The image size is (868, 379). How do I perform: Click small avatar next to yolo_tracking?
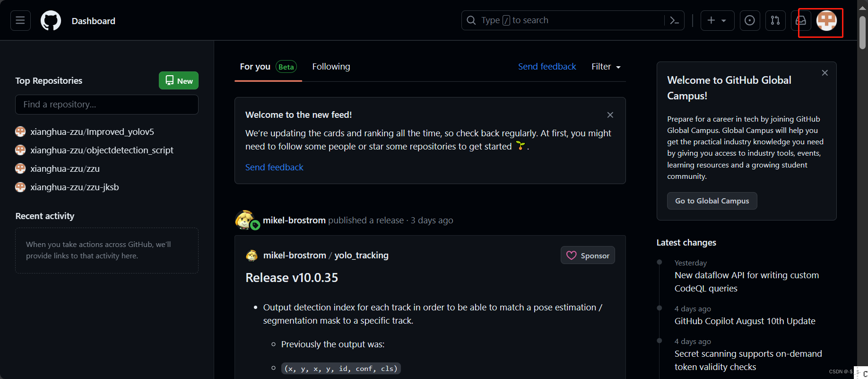pos(252,256)
